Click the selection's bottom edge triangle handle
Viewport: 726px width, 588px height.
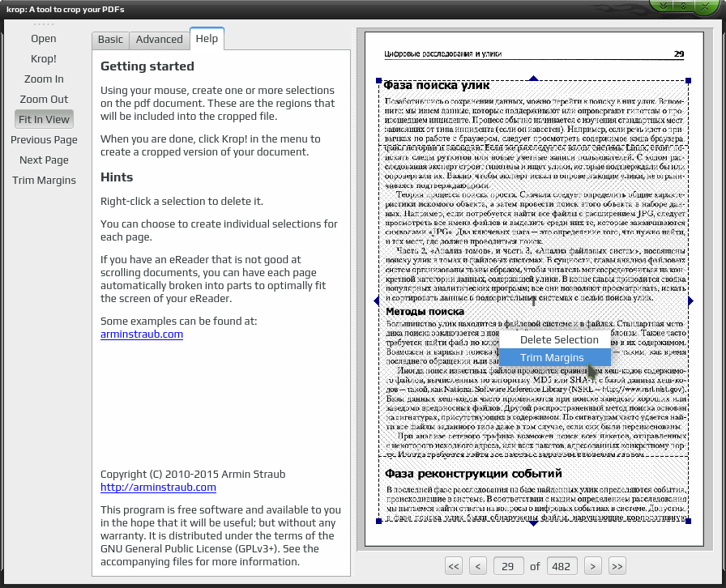[533, 524]
